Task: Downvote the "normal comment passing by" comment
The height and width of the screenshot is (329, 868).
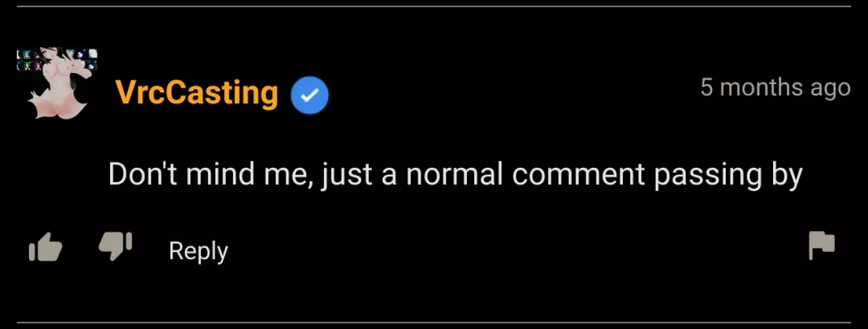Action: pyautogui.click(x=115, y=246)
